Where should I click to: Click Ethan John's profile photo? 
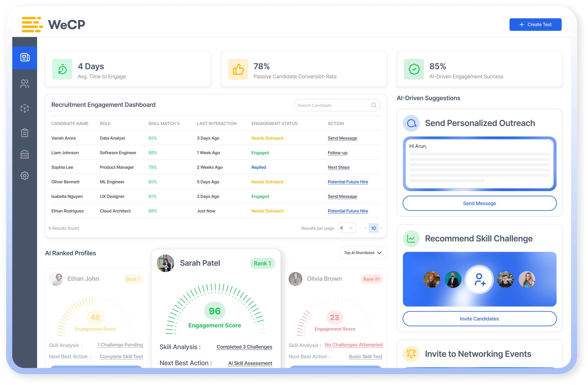56,279
